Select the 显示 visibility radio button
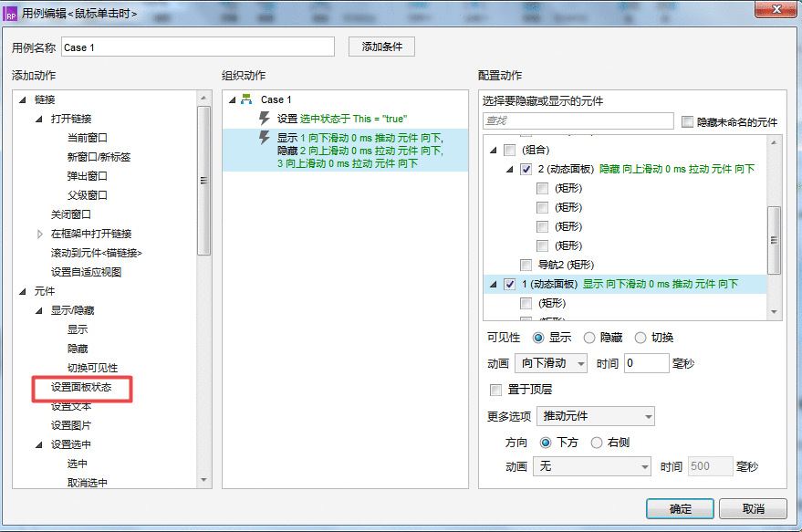Screen dimensions: 802x532 click(538, 338)
